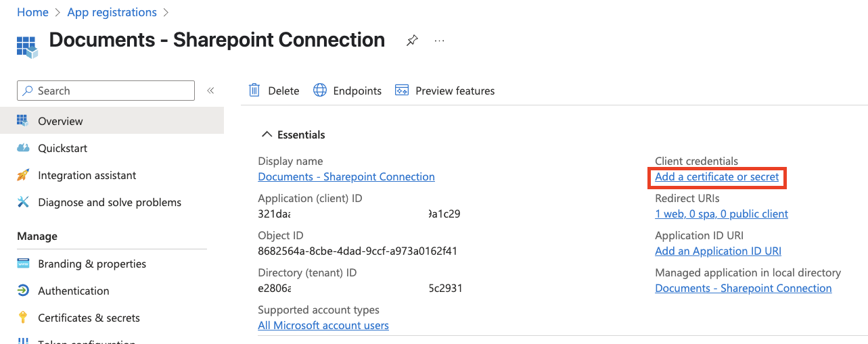Click the page title Documents - Sharepoint Connection
Viewport: 868px width, 344px height.
point(217,40)
